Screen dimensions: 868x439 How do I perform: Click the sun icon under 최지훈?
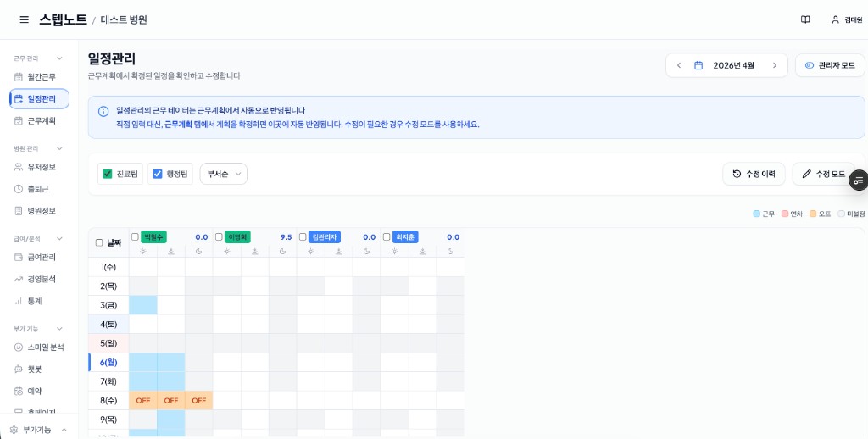click(394, 252)
